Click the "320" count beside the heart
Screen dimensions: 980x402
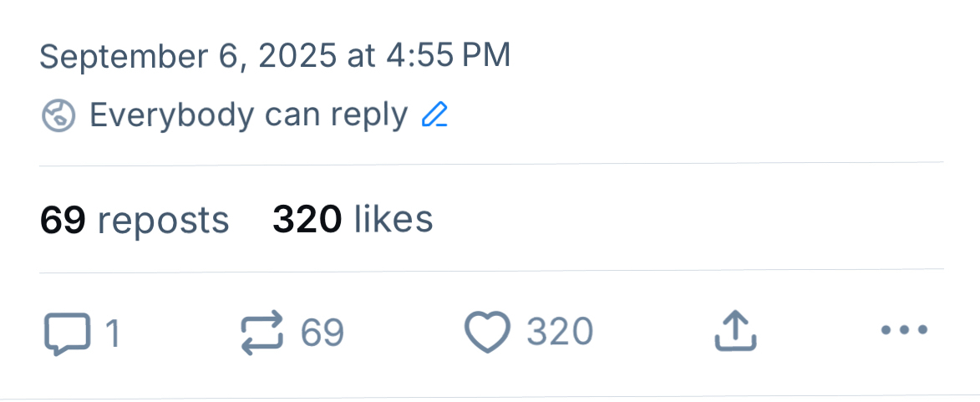pos(560,333)
